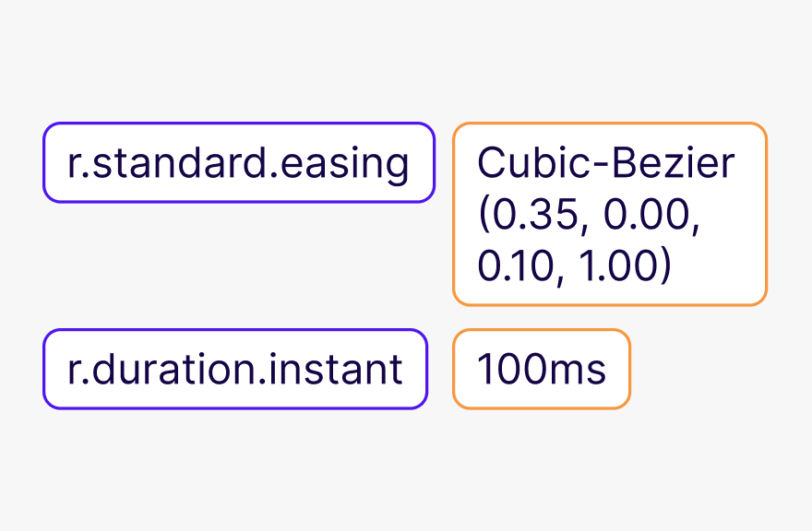Click the "Cubic-Bezier" text line
This screenshot has width=812, height=531.
click(x=605, y=163)
